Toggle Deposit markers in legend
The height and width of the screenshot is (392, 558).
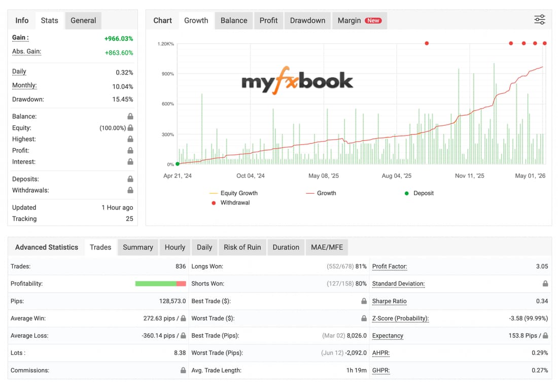click(x=419, y=193)
